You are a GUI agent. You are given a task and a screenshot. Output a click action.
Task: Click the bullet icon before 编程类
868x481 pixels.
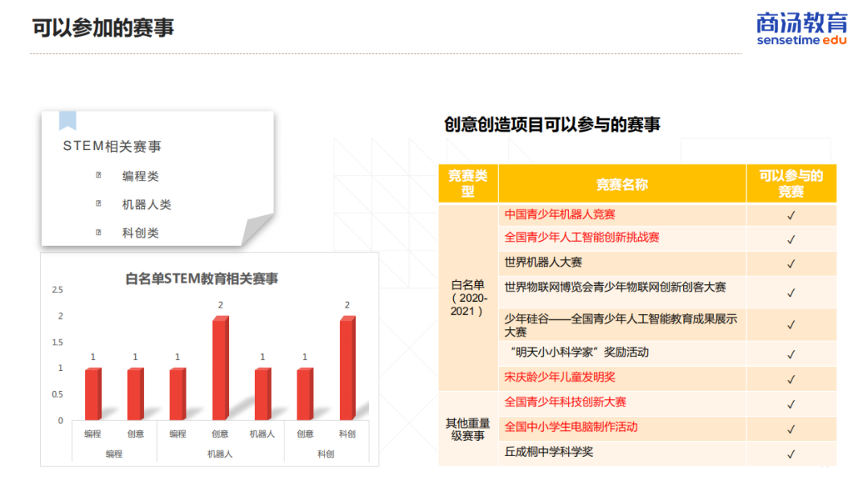click(99, 175)
